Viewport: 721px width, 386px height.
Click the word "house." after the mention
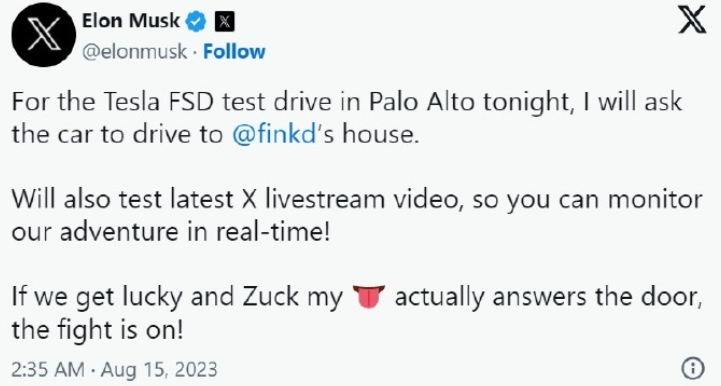tap(381, 134)
